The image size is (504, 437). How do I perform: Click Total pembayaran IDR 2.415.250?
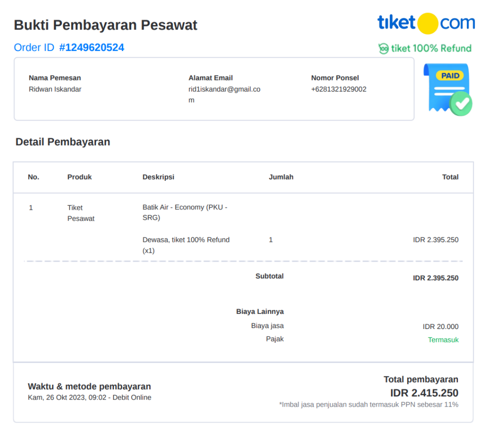424,393
